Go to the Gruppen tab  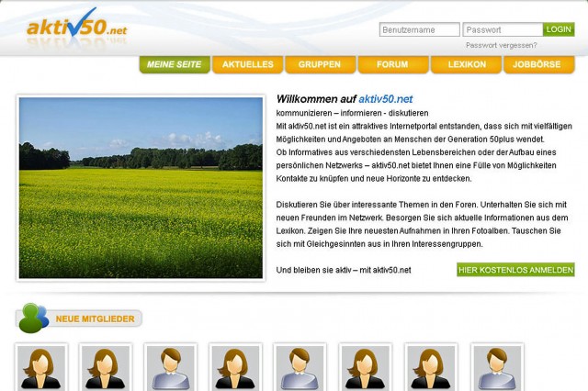coord(320,65)
